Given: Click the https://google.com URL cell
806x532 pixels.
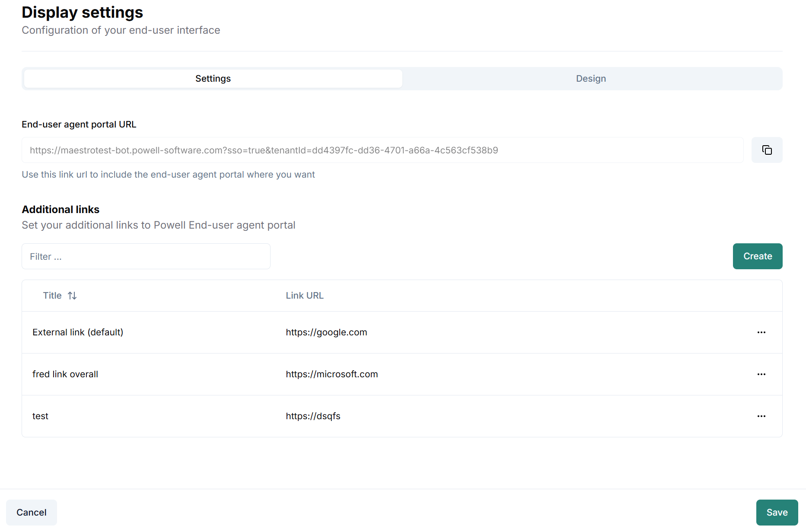Looking at the screenshot, I should pyautogui.click(x=326, y=332).
